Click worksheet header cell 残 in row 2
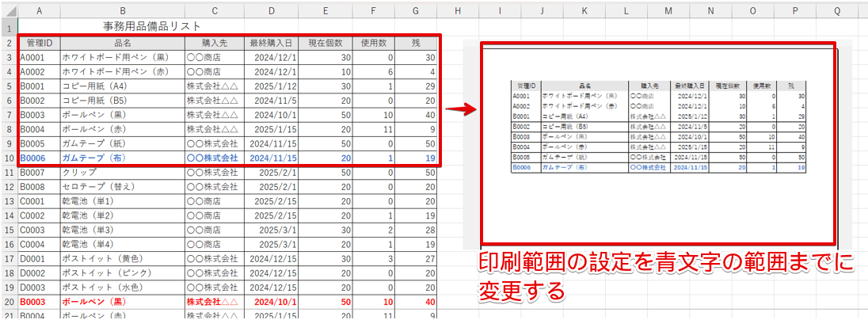868x320 pixels. pyautogui.click(x=417, y=42)
